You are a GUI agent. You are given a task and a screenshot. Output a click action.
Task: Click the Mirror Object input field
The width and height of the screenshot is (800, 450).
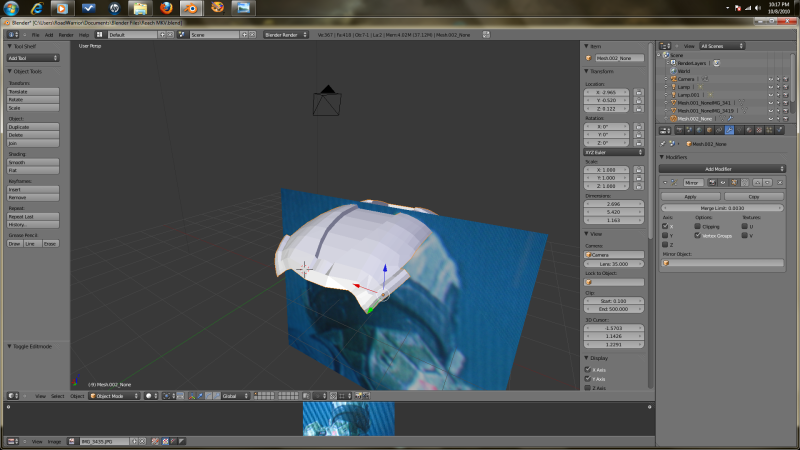[x=721, y=264]
